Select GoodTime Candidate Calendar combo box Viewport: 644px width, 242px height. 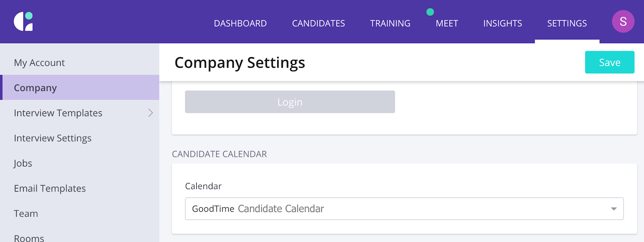click(404, 209)
